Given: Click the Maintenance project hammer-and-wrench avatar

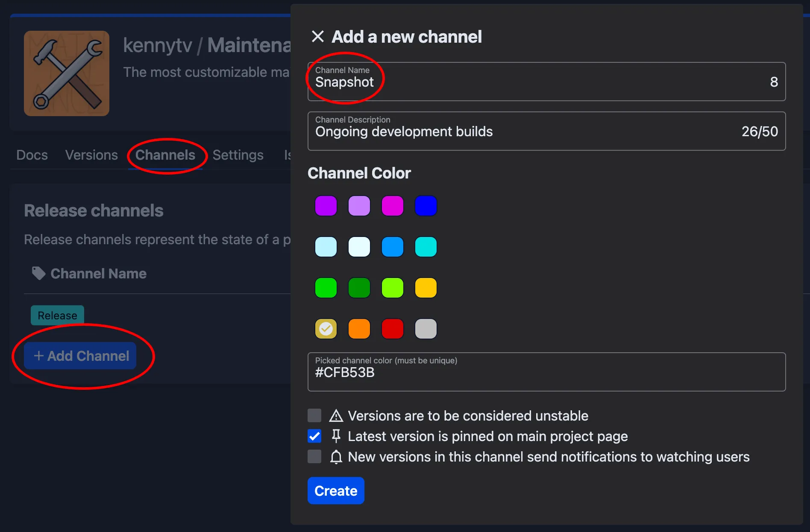Looking at the screenshot, I should 67,73.
